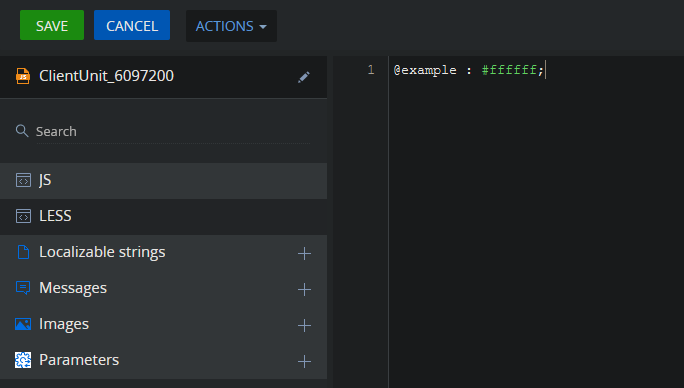Click the Messages speech bubble icon
The width and height of the screenshot is (684, 388).
[23, 288]
